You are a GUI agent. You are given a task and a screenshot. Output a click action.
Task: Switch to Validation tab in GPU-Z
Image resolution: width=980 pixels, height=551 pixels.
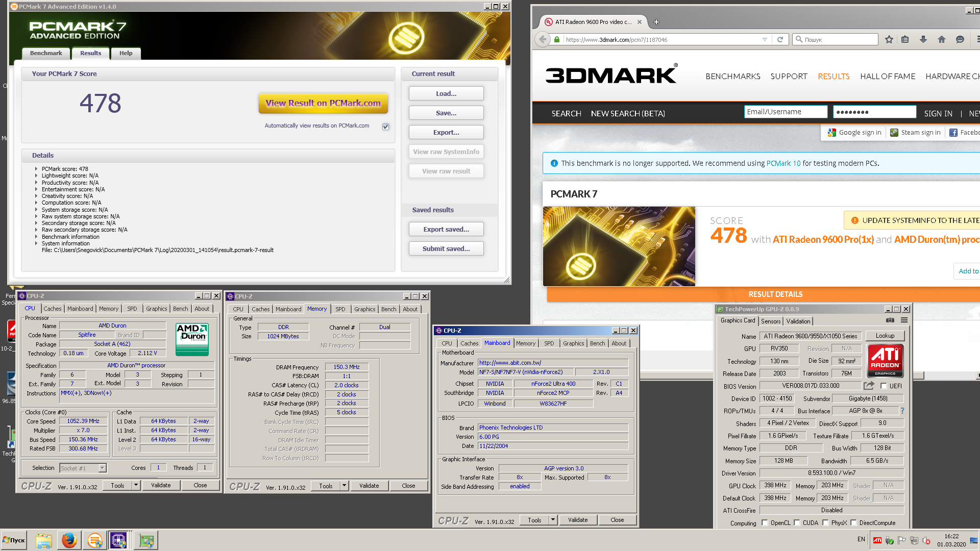pos(798,321)
